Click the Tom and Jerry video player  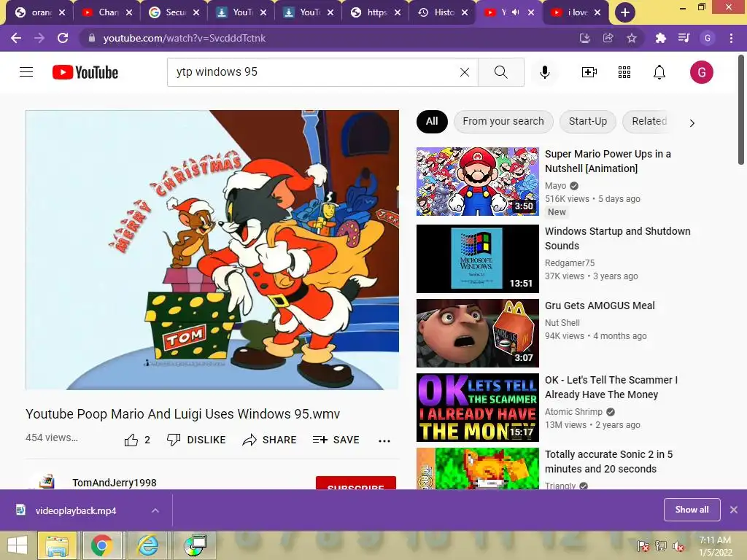coord(212,250)
